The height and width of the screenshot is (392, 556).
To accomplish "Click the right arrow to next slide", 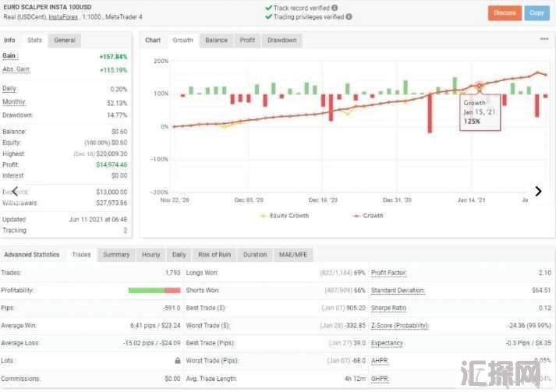I will [x=538, y=191].
